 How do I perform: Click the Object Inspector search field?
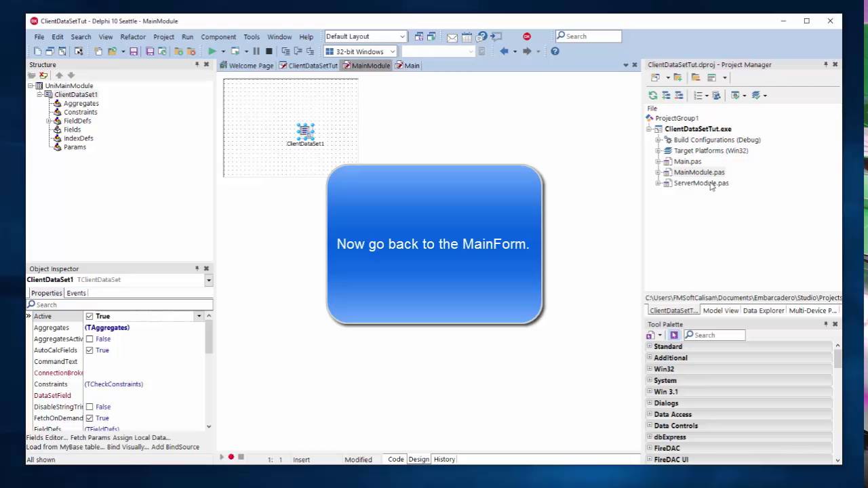pyautogui.click(x=119, y=304)
